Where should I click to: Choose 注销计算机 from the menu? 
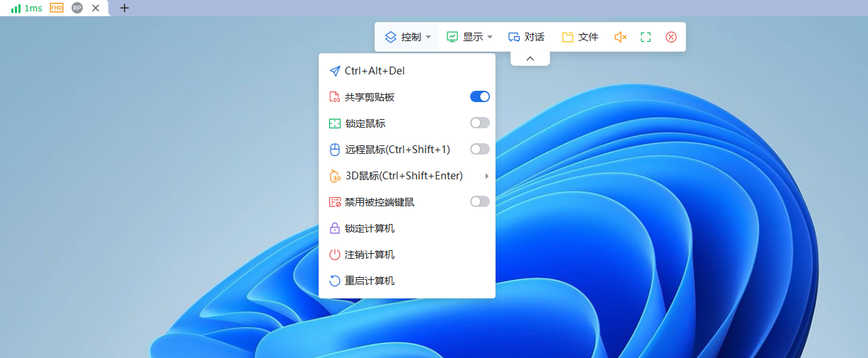pyautogui.click(x=407, y=254)
